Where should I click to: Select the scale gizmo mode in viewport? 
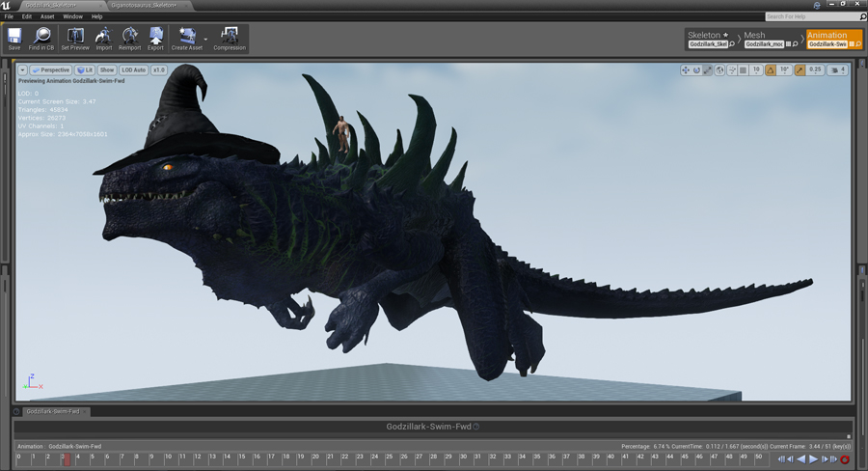708,69
